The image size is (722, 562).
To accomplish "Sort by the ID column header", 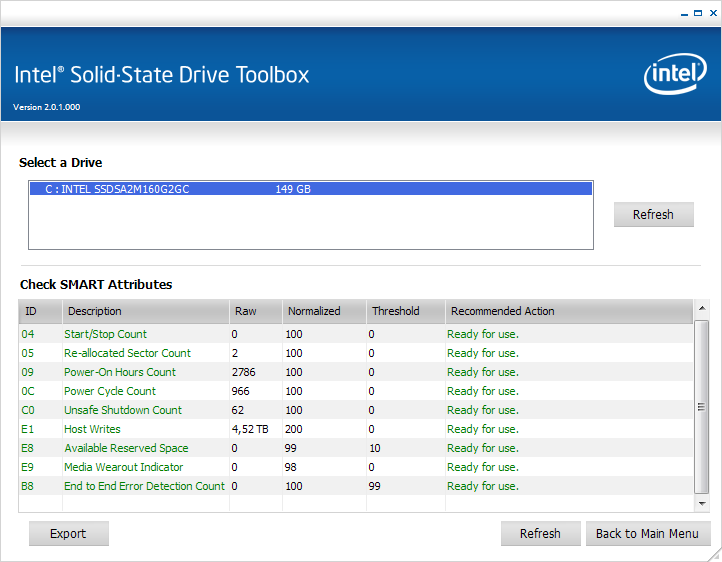I will (x=41, y=311).
